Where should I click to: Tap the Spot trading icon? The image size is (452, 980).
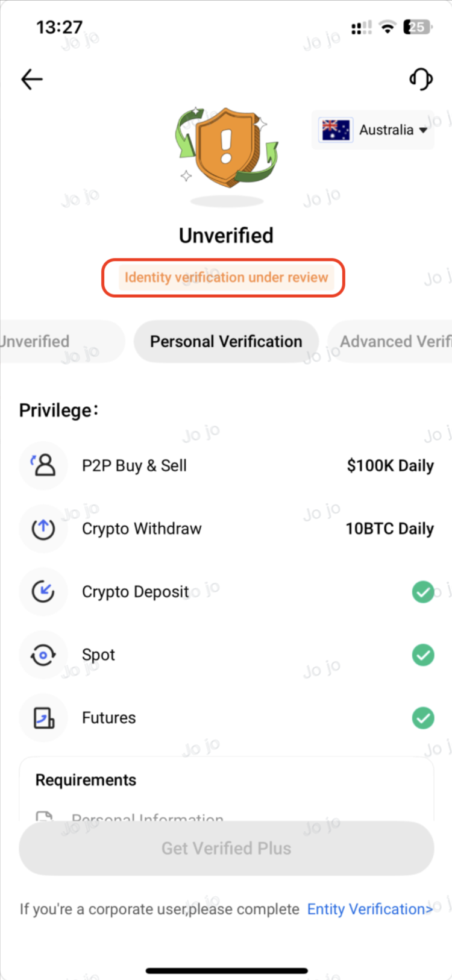[43, 655]
